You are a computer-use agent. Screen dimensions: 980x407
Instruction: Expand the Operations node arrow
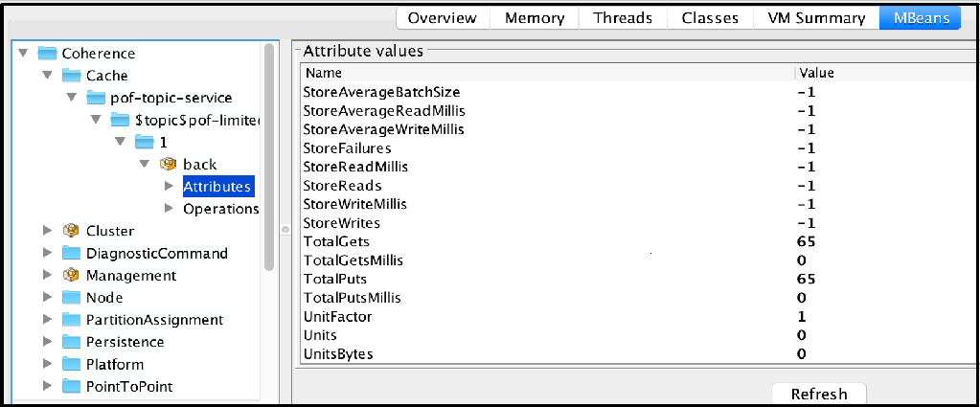(169, 209)
